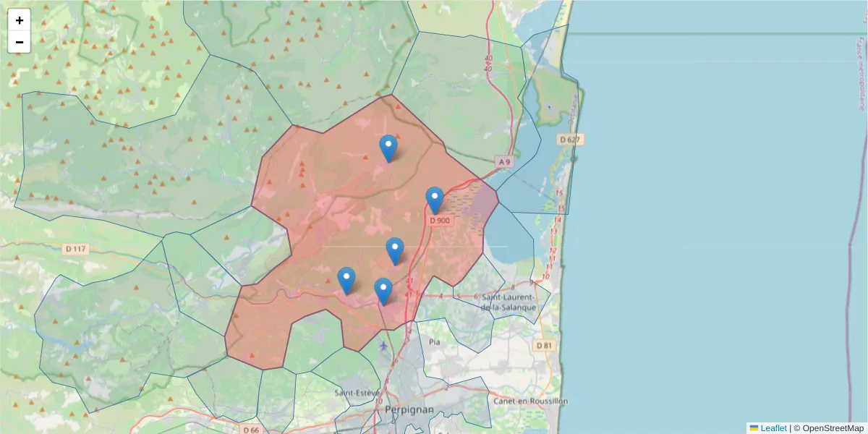The width and height of the screenshot is (868, 434).
Task: Click the D 117 road label
Action: pyautogui.click(x=75, y=249)
